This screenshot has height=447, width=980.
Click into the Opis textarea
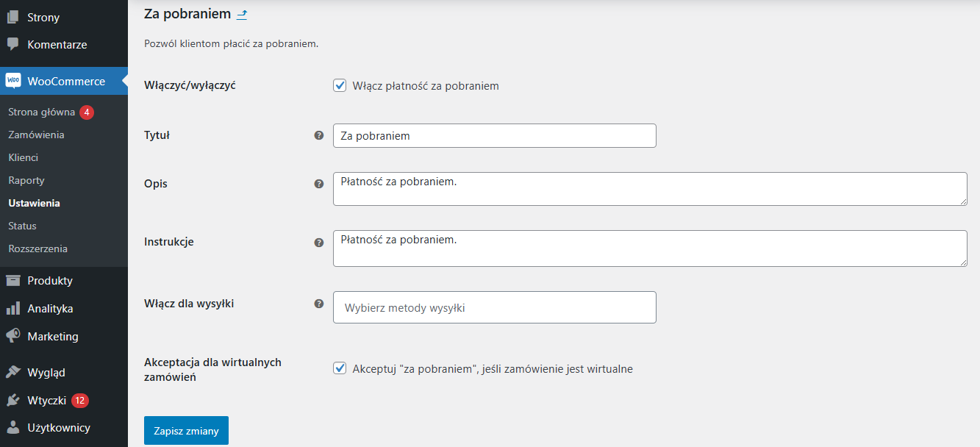click(x=650, y=189)
